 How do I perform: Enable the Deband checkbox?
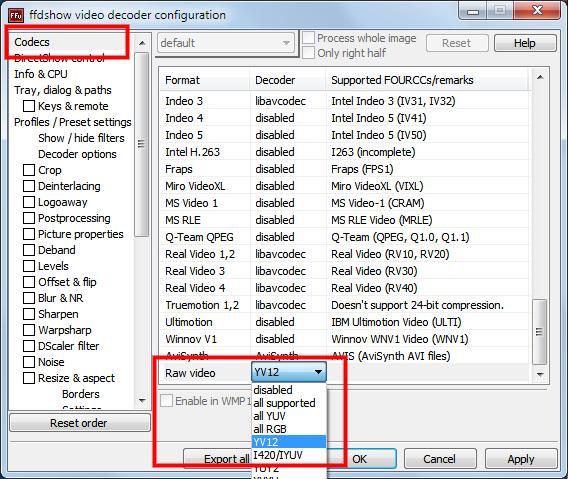pyautogui.click(x=29, y=250)
